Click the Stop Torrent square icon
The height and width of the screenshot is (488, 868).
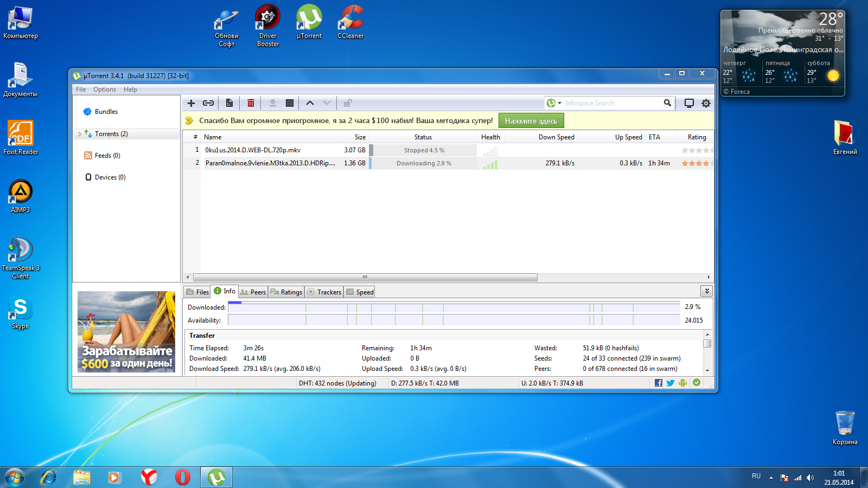point(290,103)
